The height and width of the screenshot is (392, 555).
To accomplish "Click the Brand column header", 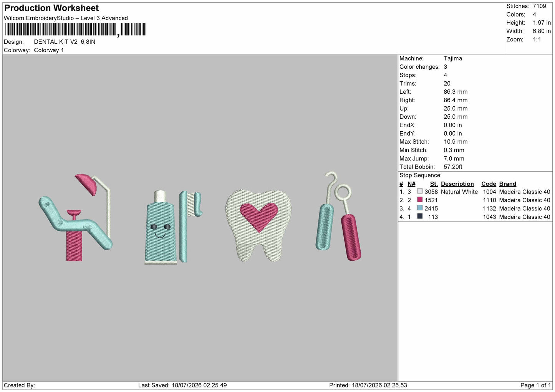I will click(508, 184).
